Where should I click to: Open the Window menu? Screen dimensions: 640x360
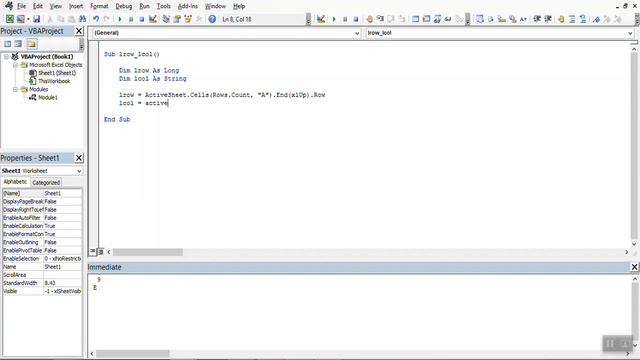coord(215,6)
